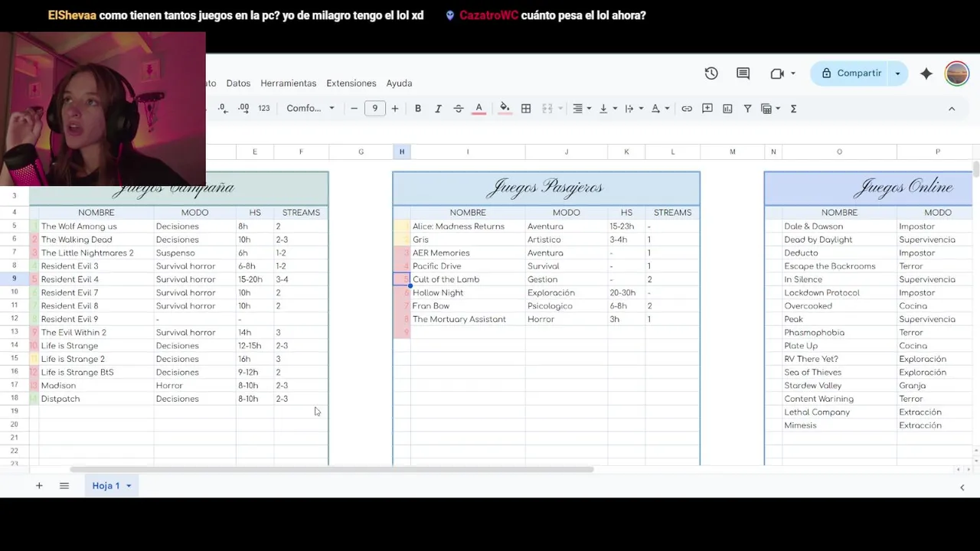This screenshot has width=980, height=551.
Task: Insert a comment from toolbar
Action: (x=707, y=109)
